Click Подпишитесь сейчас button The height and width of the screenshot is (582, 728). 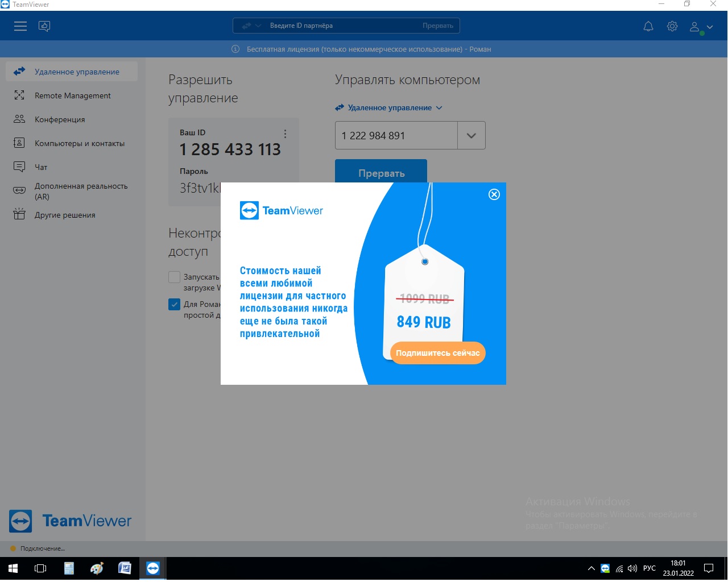[x=438, y=353]
